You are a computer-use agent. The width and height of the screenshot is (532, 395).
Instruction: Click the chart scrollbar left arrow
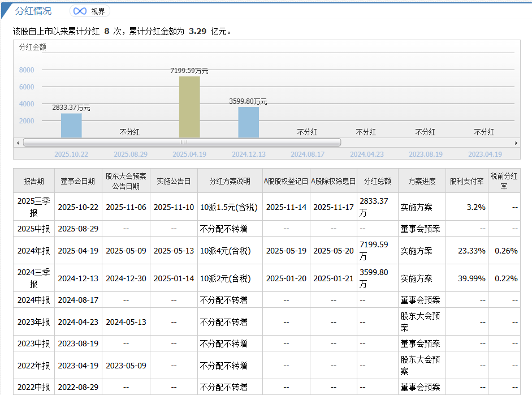[18, 143]
